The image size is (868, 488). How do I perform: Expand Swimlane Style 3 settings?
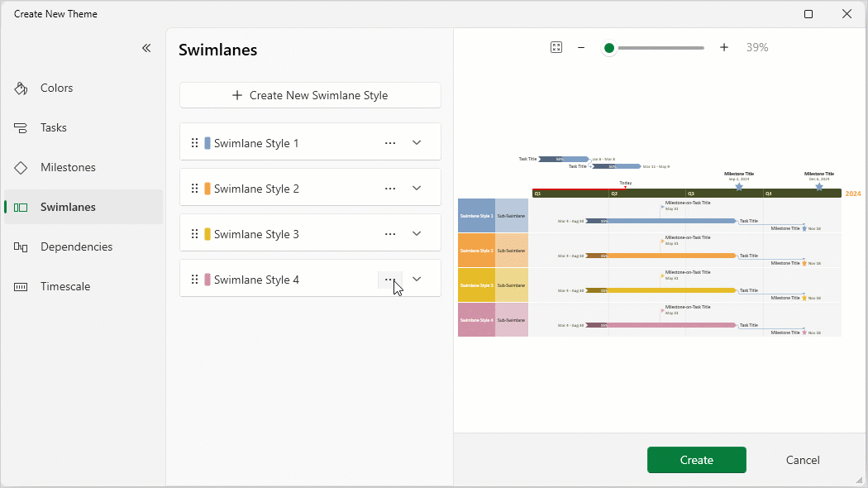[x=417, y=234]
